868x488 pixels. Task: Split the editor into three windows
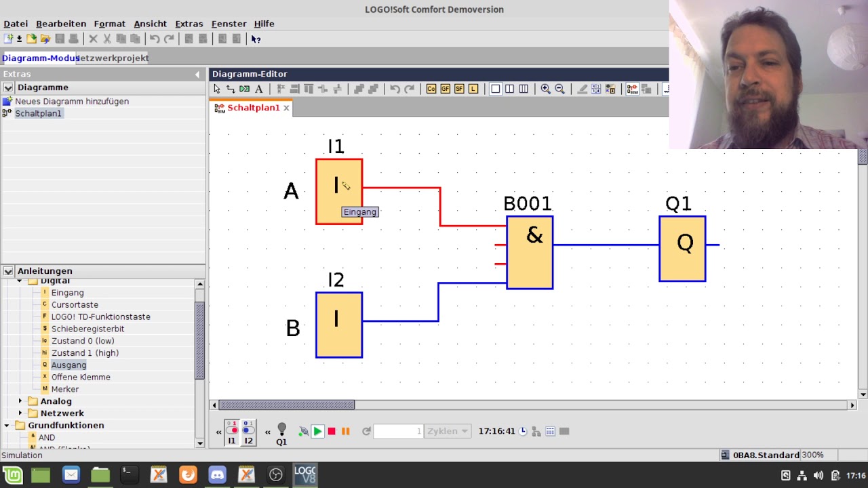click(x=524, y=89)
